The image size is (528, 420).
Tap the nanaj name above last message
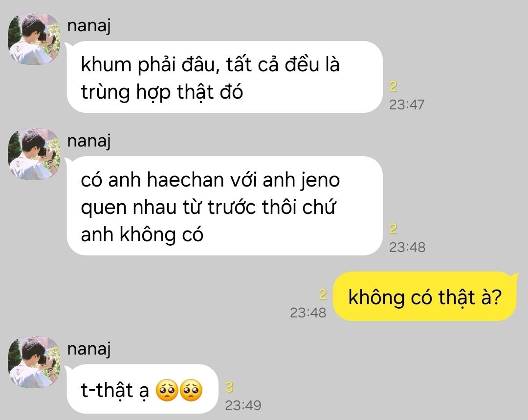pos(89,349)
